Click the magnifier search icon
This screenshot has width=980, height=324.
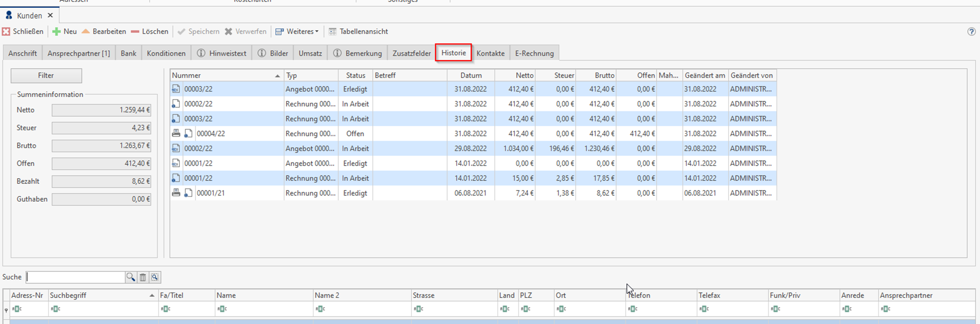pos(131,277)
